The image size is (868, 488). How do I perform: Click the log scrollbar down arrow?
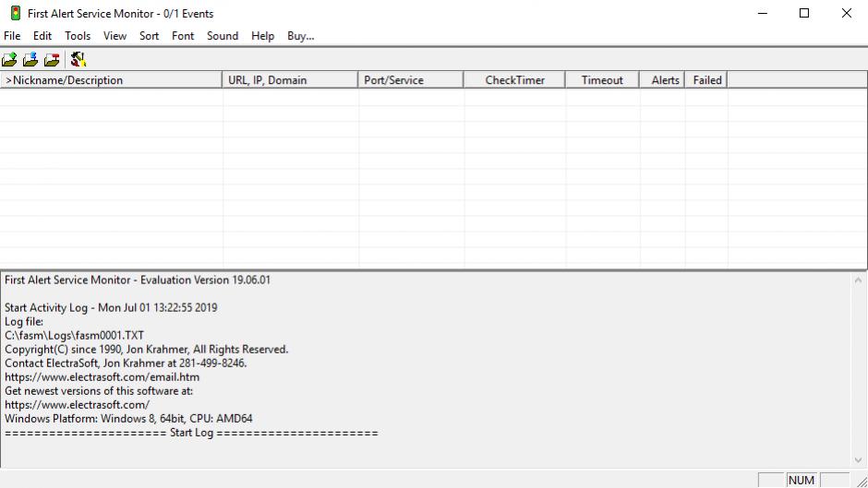(x=858, y=459)
